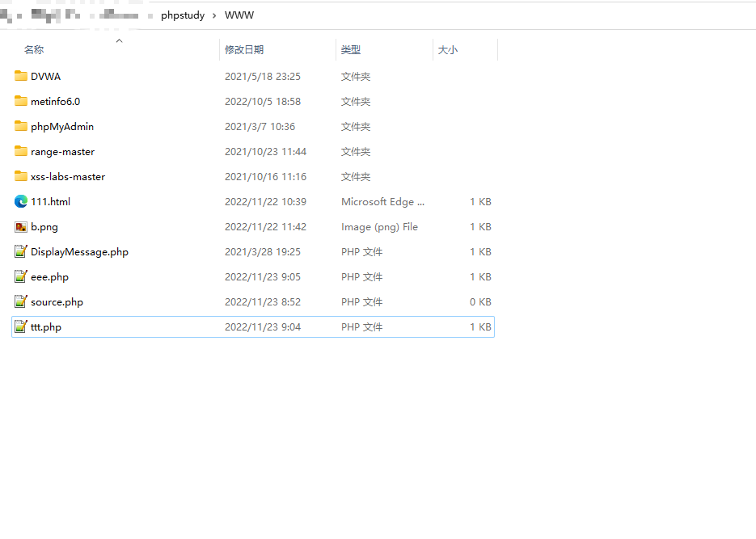Sort by the 名称 column header
Image resolution: width=756 pixels, height=539 pixels.
(x=34, y=49)
